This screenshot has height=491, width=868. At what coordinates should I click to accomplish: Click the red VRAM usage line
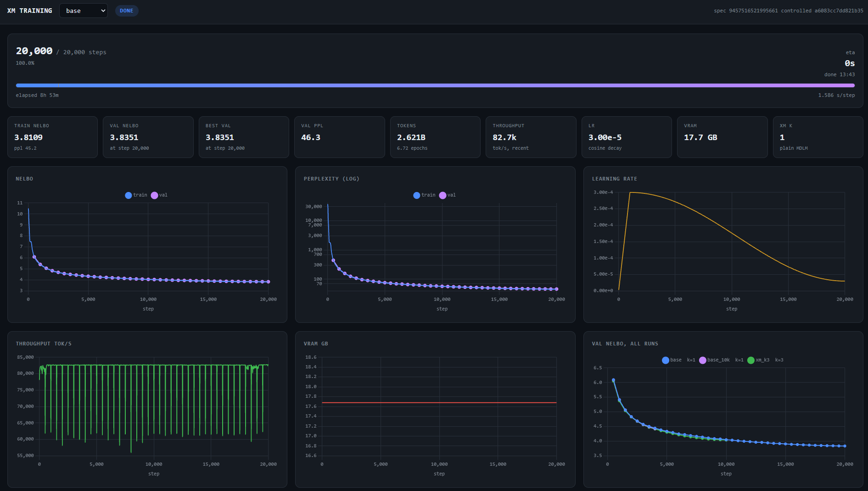click(x=439, y=403)
